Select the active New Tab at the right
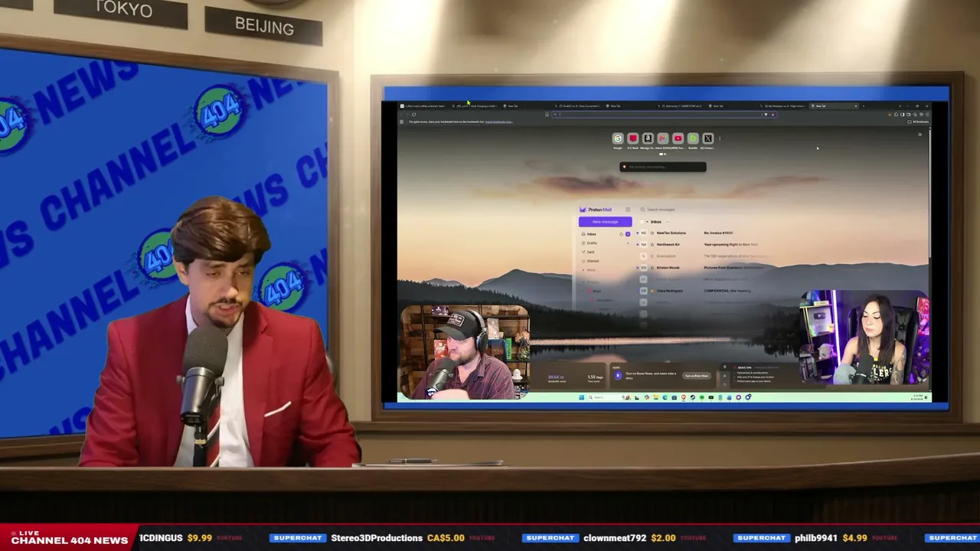 pos(833,106)
